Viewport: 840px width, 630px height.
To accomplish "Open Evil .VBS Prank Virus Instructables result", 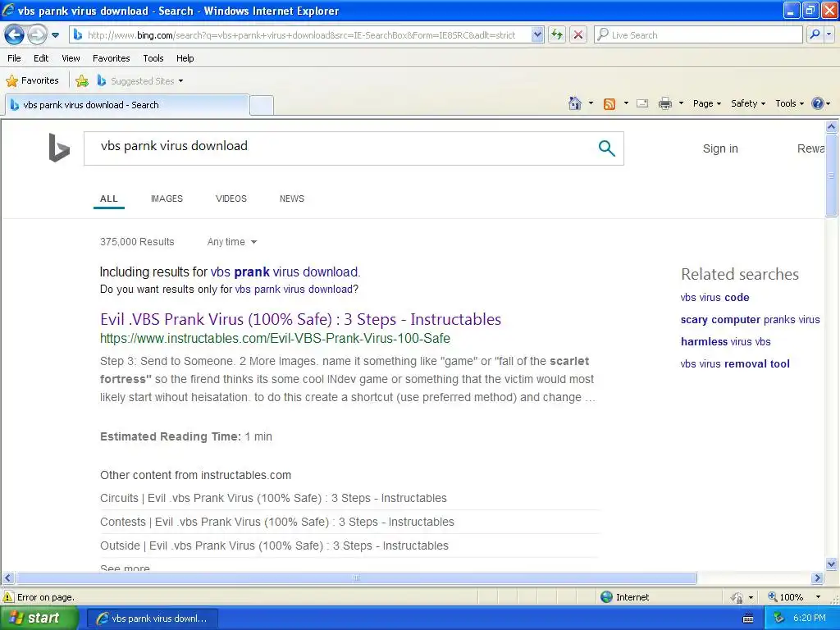I will pyautogui.click(x=300, y=319).
